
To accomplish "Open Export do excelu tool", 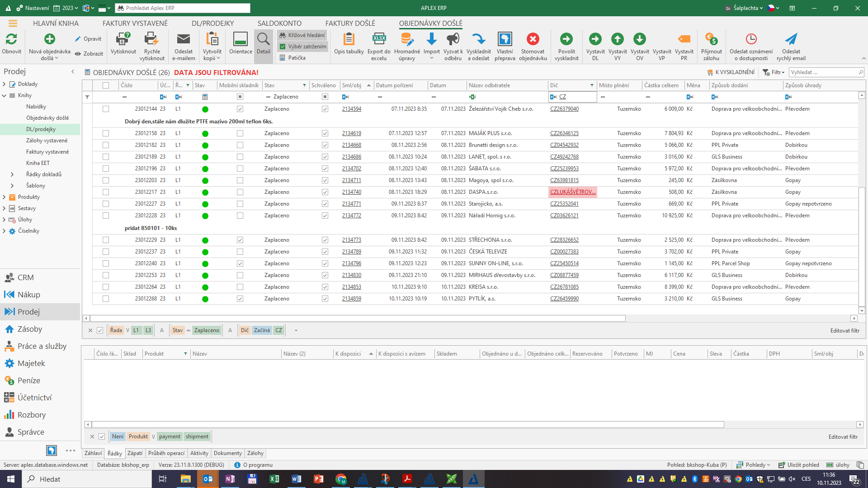I will (x=379, y=40).
